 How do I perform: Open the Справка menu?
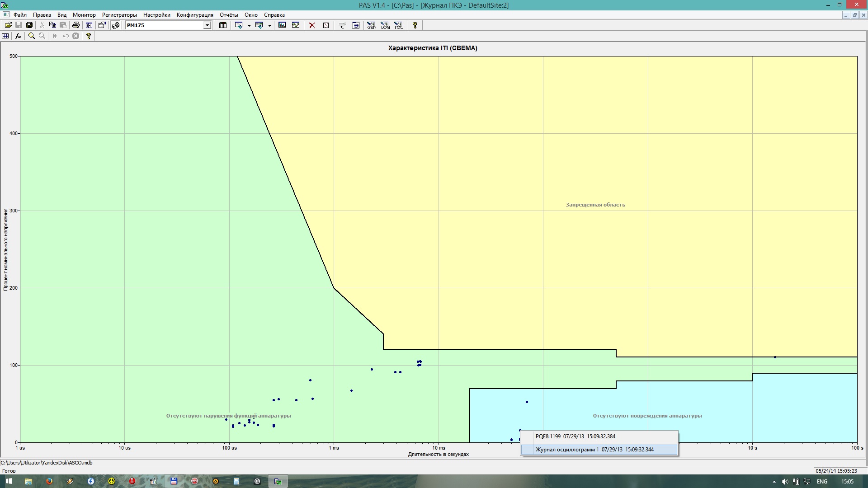pos(274,15)
